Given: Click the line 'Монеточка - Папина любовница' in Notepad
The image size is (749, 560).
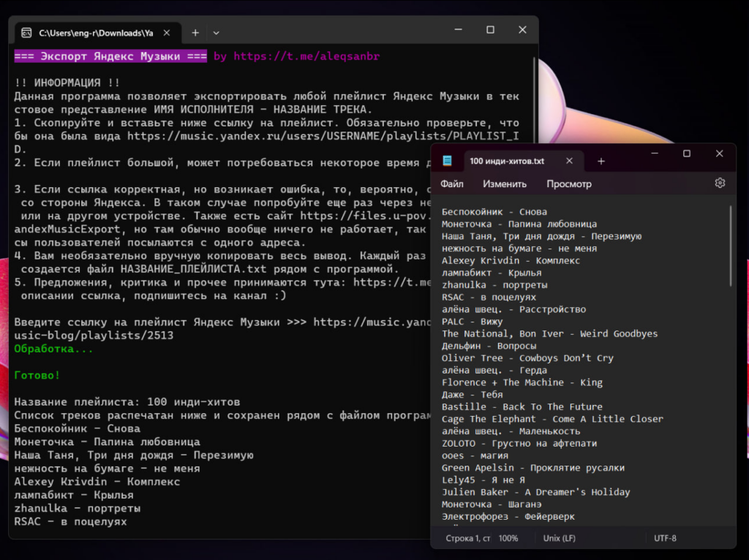Looking at the screenshot, I should point(519,224).
